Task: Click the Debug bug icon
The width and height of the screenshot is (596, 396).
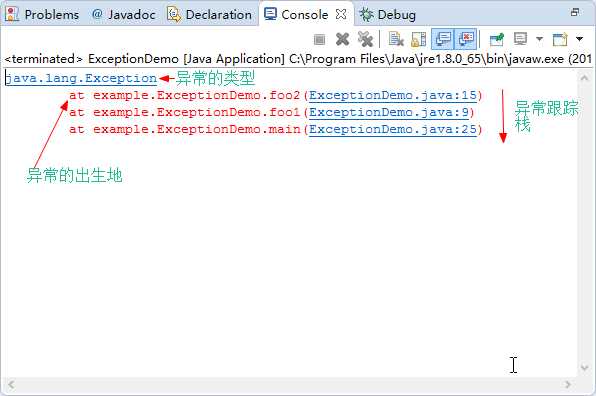Action: (x=366, y=14)
